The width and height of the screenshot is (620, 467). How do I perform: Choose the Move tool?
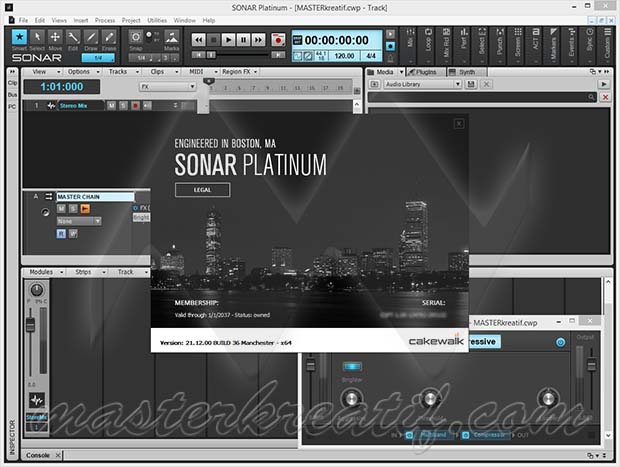coord(55,37)
